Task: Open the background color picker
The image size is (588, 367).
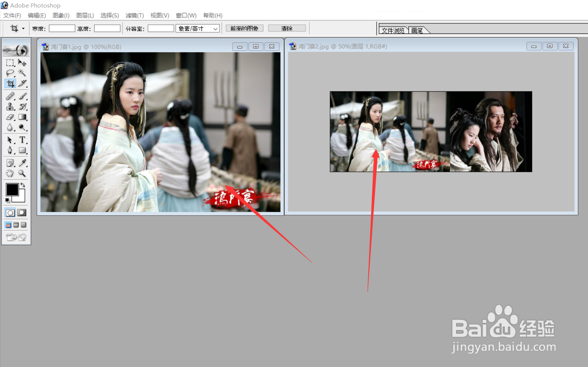Action: pos(21,199)
